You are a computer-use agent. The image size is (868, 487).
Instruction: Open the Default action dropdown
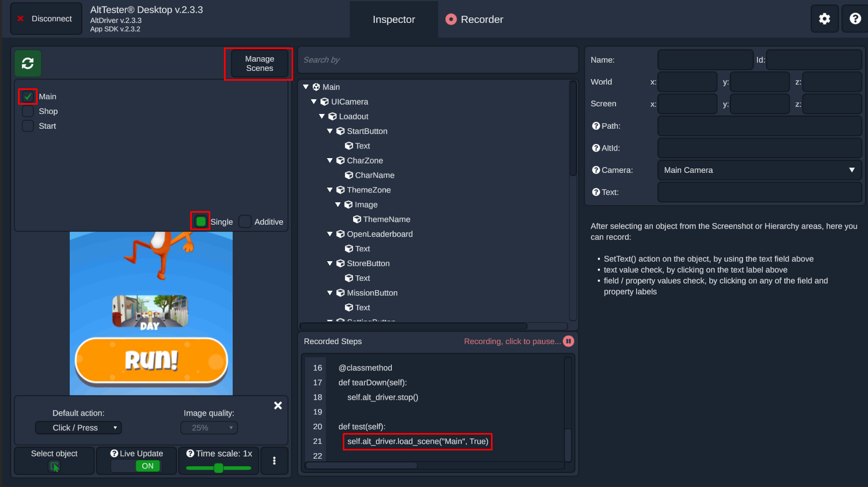pos(78,428)
